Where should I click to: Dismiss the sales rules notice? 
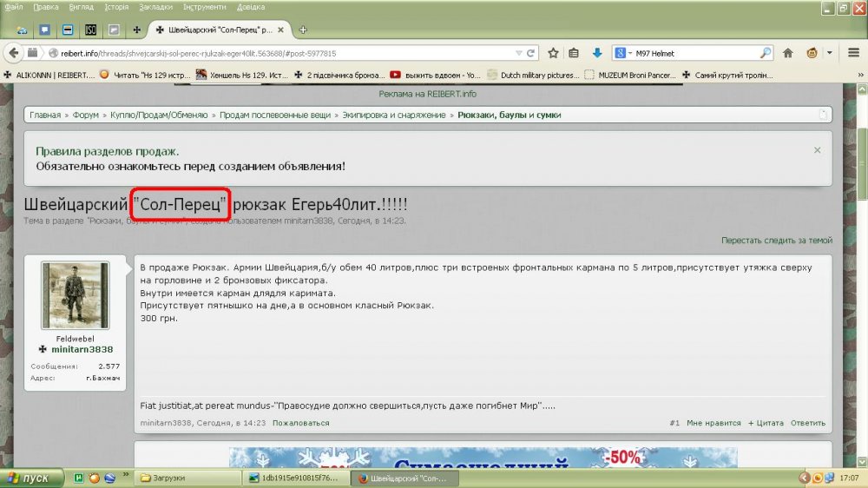pos(817,150)
